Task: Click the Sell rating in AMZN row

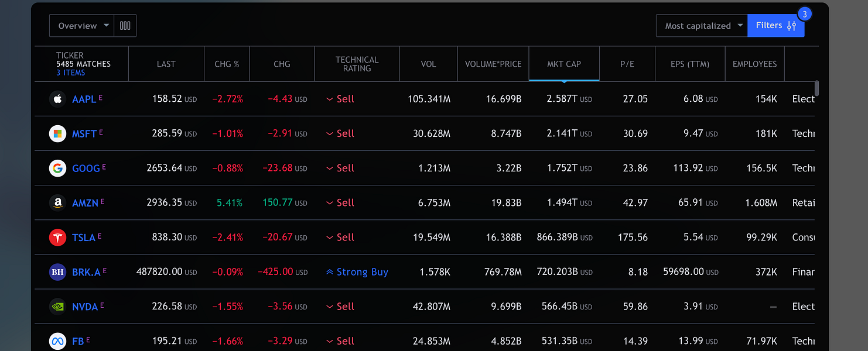Action: 340,202
